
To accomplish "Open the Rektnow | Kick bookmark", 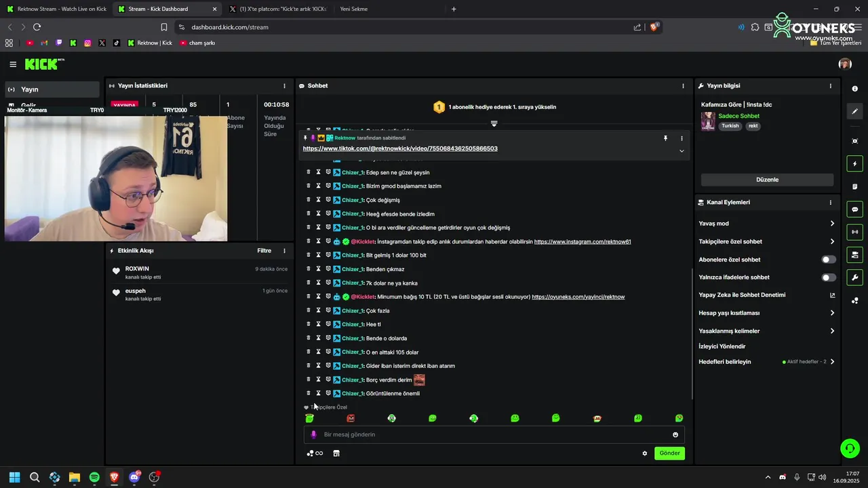I will tap(150, 43).
